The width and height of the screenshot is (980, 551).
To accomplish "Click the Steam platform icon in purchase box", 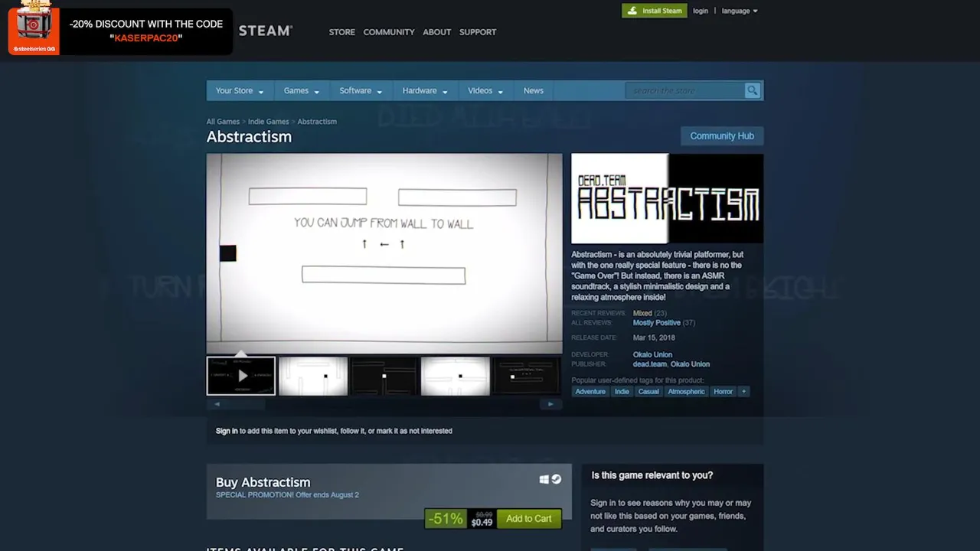I will point(557,480).
